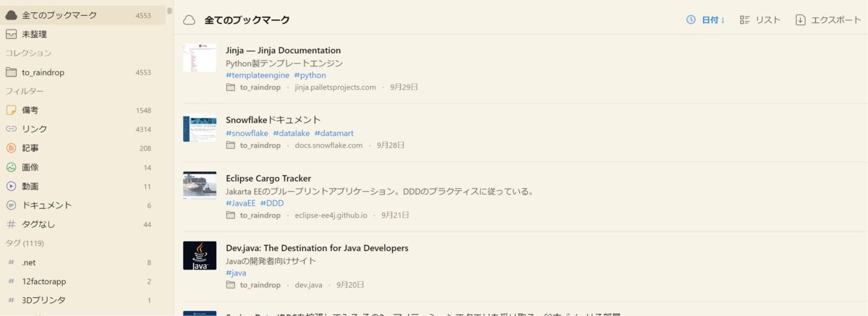Viewport: 868px width, 316px height.
Task: Click the エクスポート button
Action: coord(828,20)
